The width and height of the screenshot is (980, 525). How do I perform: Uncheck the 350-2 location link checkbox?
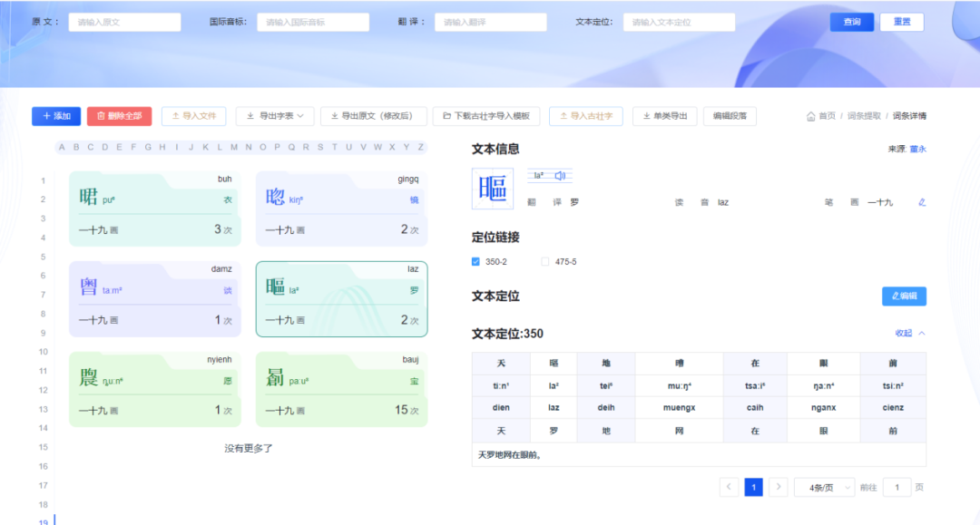click(475, 260)
